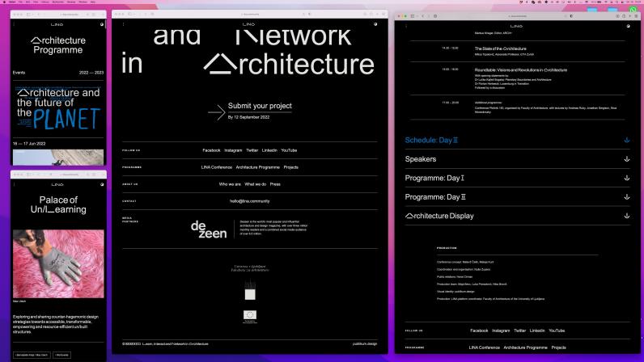Open Architecture Programme link in center window
Image resolution: width=644 pixels, height=362 pixels.
click(258, 167)
